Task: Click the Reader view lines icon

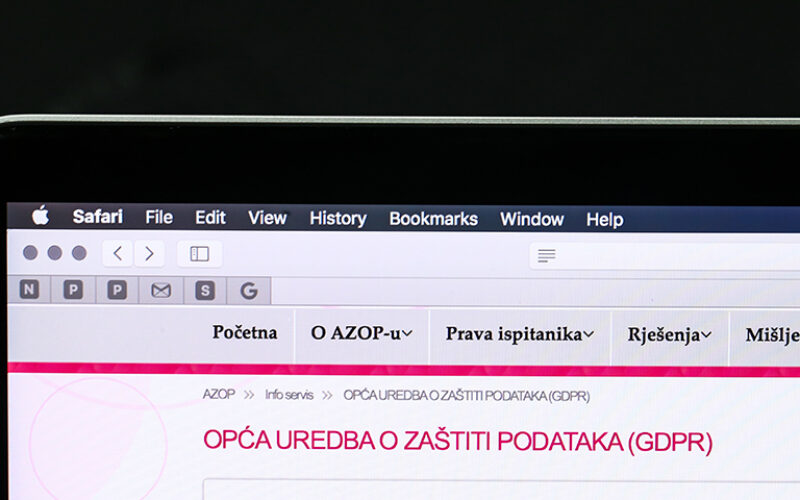Action: [546, 256]
